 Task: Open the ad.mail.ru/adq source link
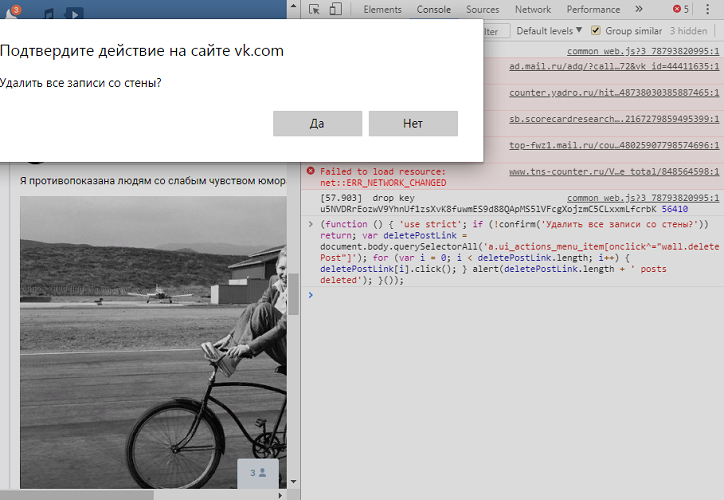pyautogui.click(x=614, y=66)
